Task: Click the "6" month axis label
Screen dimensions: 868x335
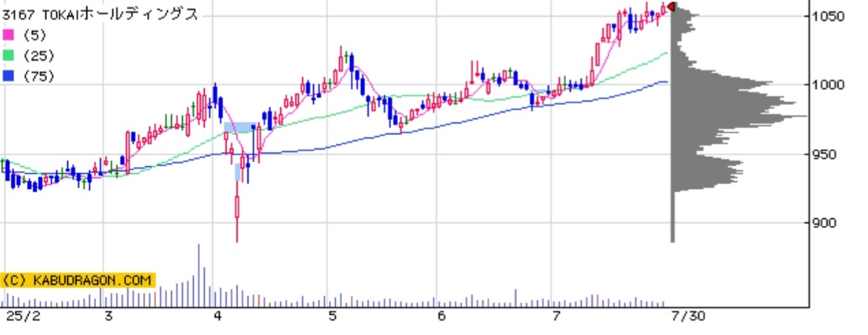Action: (442, 317)
